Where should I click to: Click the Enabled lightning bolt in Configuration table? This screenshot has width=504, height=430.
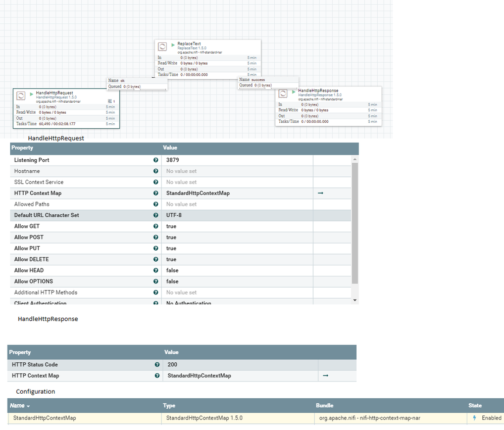click(474, 418)
